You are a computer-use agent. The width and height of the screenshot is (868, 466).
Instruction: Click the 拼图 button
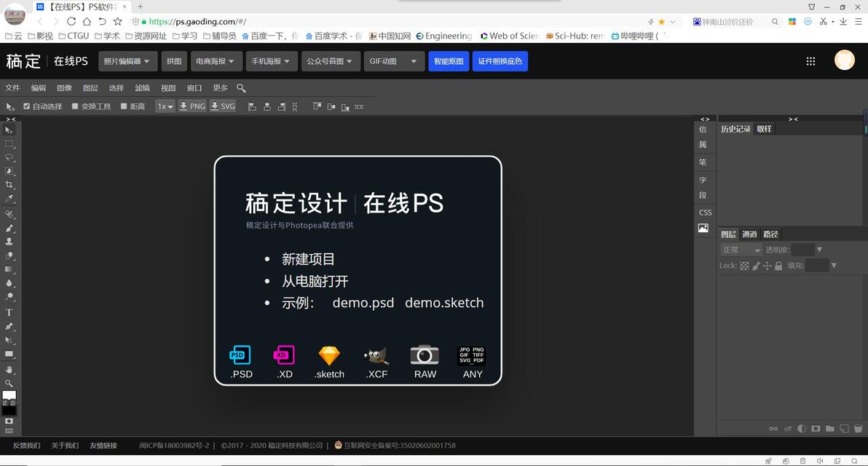[174, 61]
